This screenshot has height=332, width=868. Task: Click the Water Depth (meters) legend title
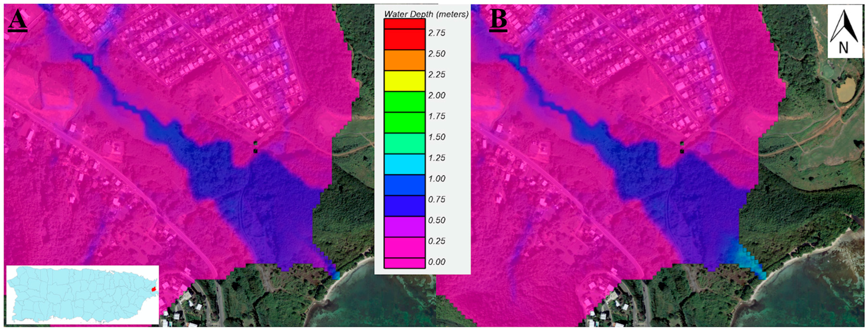click(x=427, y=14)
